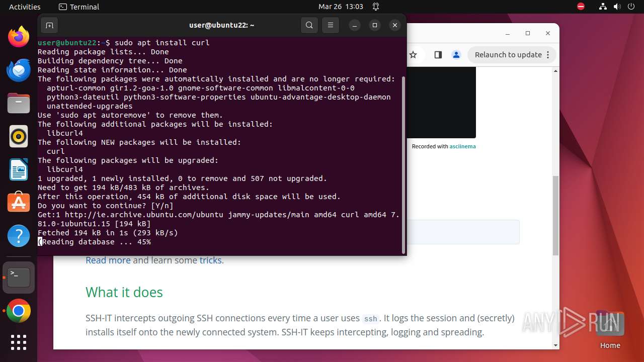Click Relaunch to update in Chrome

(x=508, y=55)
